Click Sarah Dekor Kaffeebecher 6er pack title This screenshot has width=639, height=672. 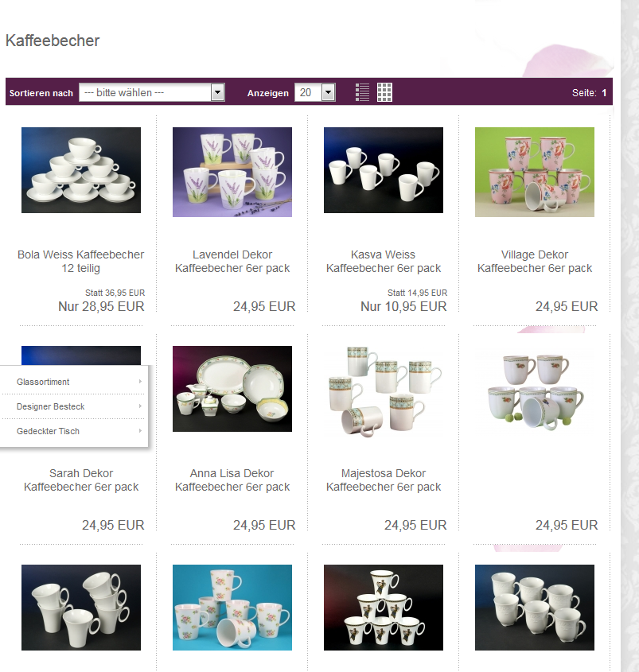coord(81,480)
